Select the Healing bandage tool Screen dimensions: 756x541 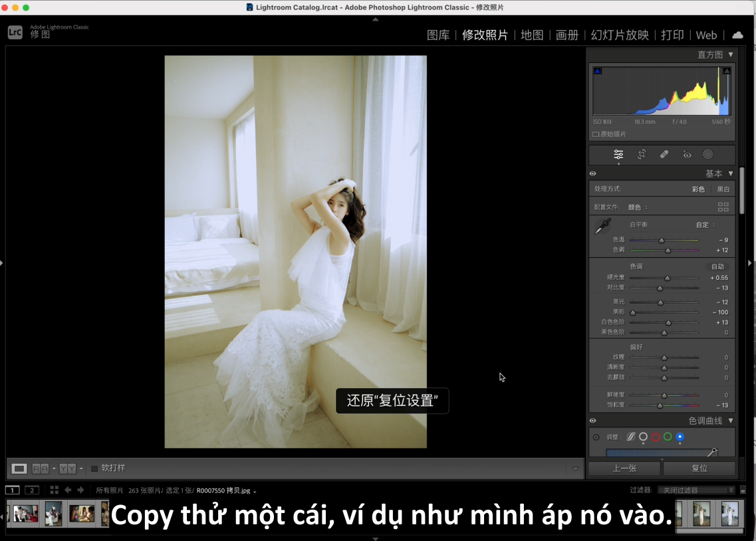pyautogui.click(x=664, y=154)
